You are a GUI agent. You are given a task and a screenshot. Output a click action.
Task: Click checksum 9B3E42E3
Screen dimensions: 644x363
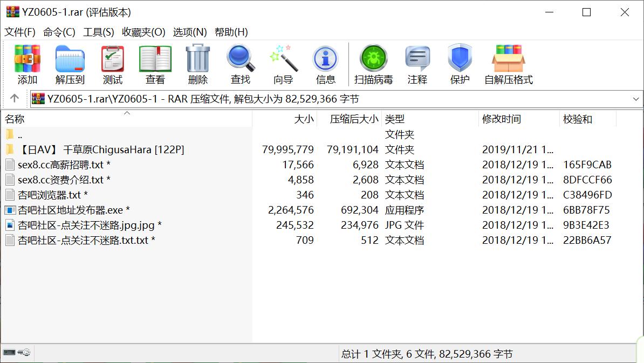[586, 225]
